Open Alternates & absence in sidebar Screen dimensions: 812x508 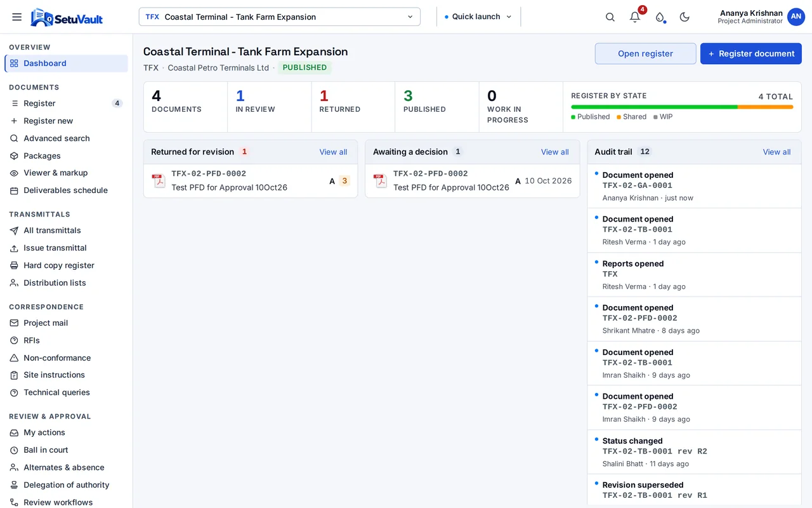66,467
